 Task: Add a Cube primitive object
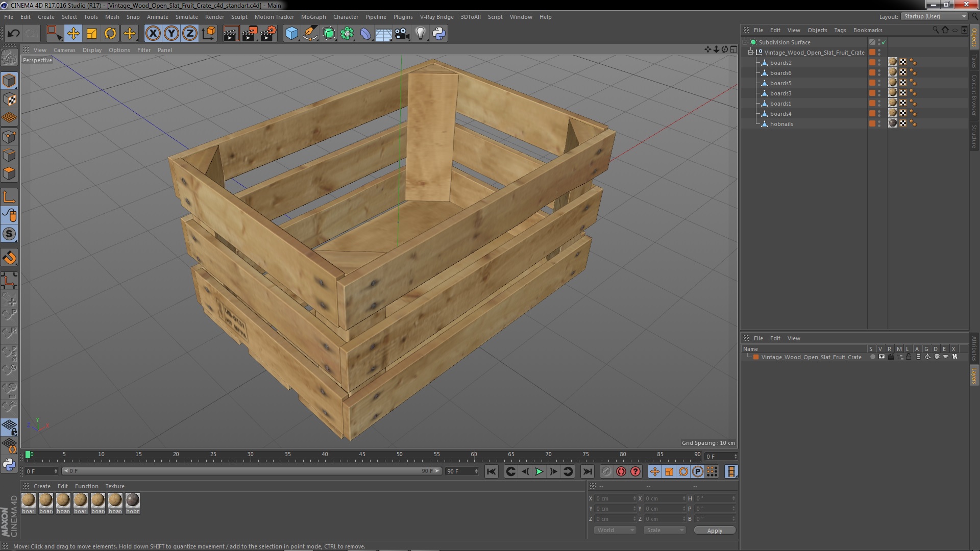pyautogui.click(x=291, y=34)
